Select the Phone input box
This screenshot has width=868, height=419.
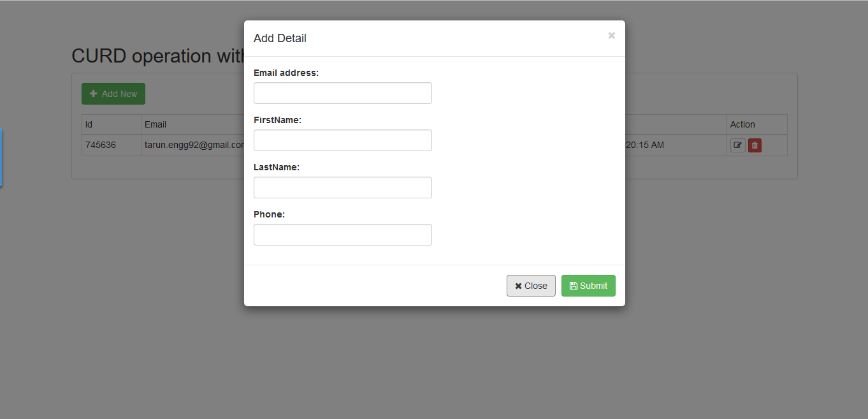[342, 235]
